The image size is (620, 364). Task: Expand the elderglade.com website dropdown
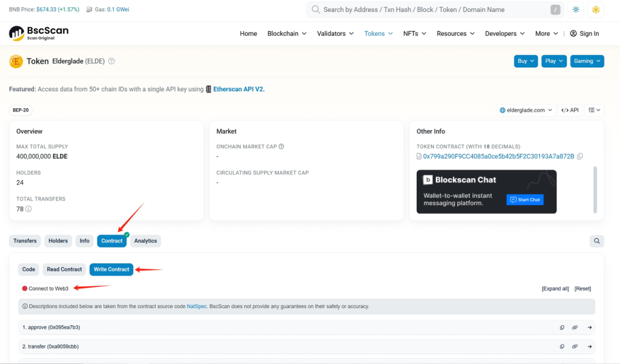(x=526, y=110)
